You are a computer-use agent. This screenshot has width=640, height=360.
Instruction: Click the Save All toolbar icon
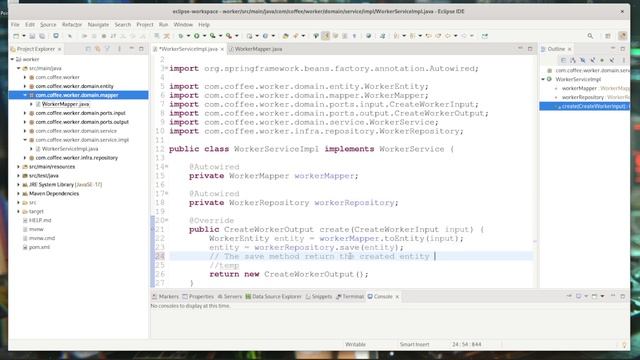click(42, 36)
